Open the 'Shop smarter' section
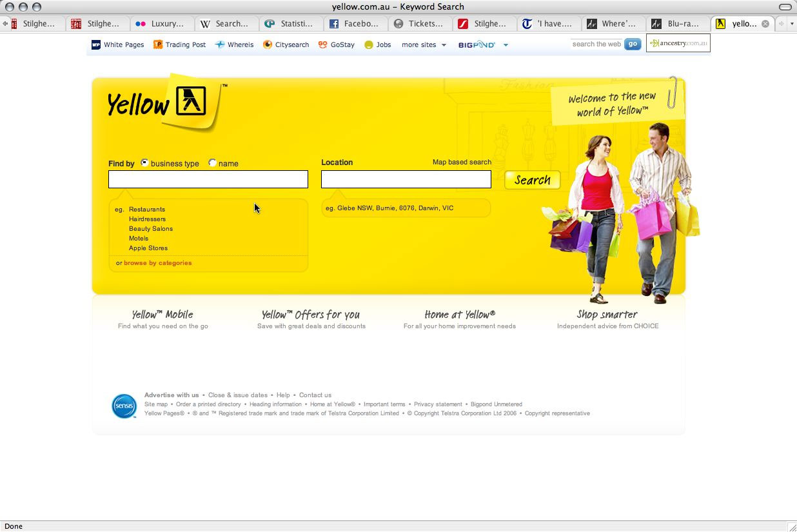This screenshot has width=797, height=532. pos(607,315)
